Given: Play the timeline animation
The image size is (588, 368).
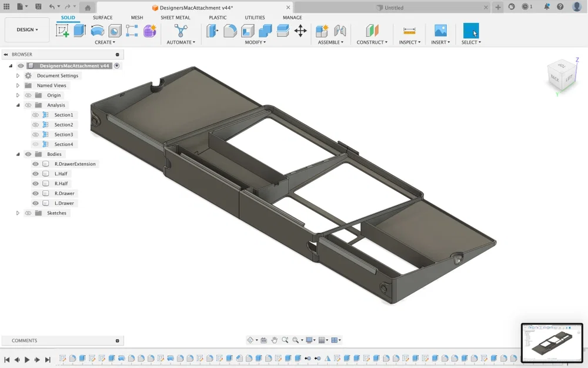Looking at the screenshot, I should (27, 360).
